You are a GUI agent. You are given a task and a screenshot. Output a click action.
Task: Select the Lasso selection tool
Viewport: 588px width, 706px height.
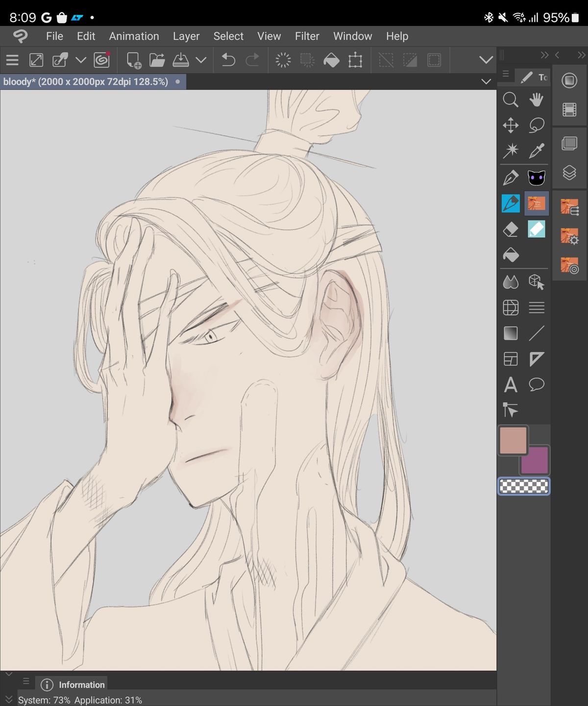coord(537,125)
